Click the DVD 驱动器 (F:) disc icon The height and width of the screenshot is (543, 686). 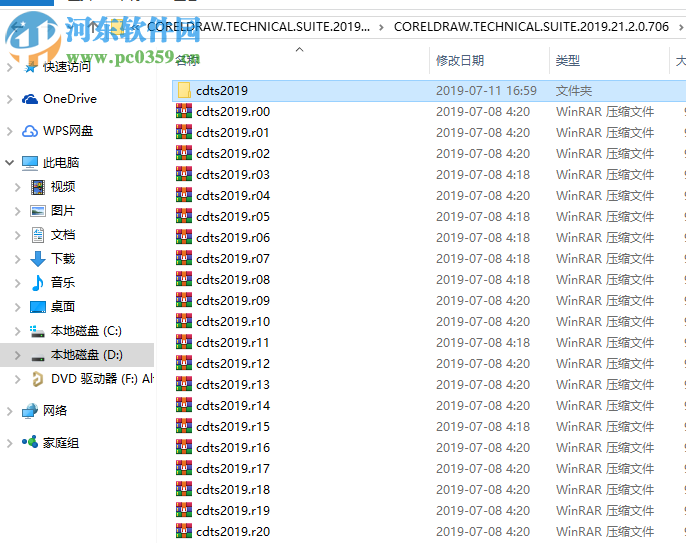38,379
